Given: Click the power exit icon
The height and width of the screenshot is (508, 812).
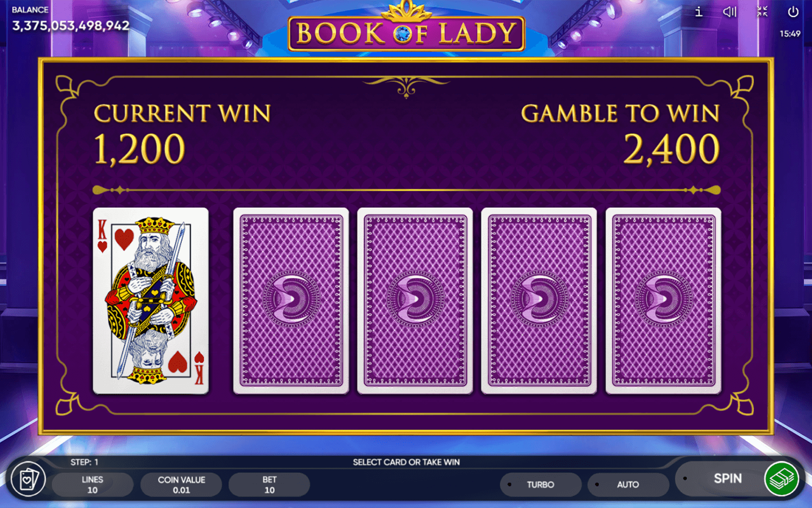Looking at the screenshot, I should coord(793,11).
